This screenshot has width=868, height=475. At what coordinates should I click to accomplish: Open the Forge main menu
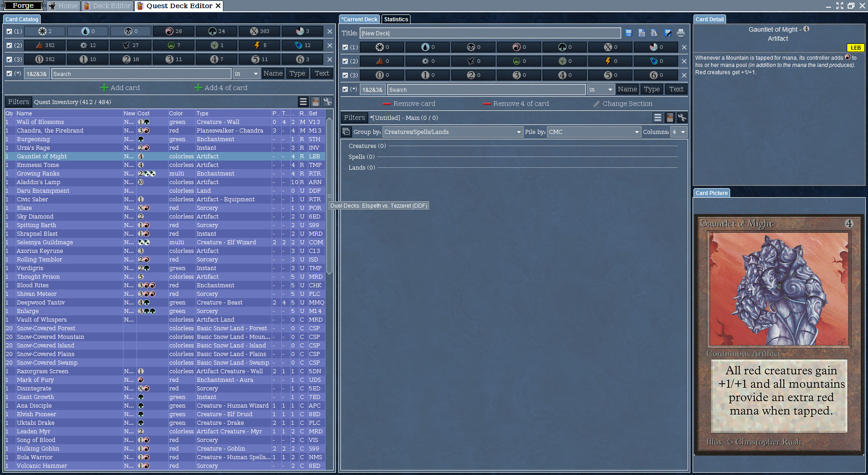(x=23, y=5)
